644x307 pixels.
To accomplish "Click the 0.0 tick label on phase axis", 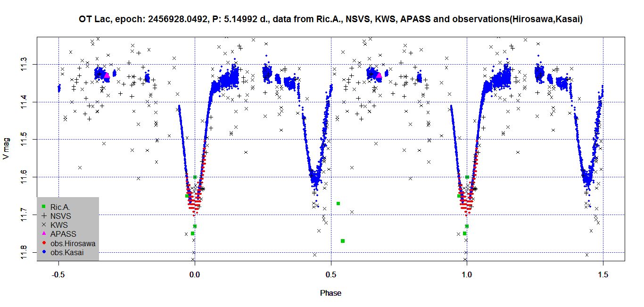I will tap(195, 274).
